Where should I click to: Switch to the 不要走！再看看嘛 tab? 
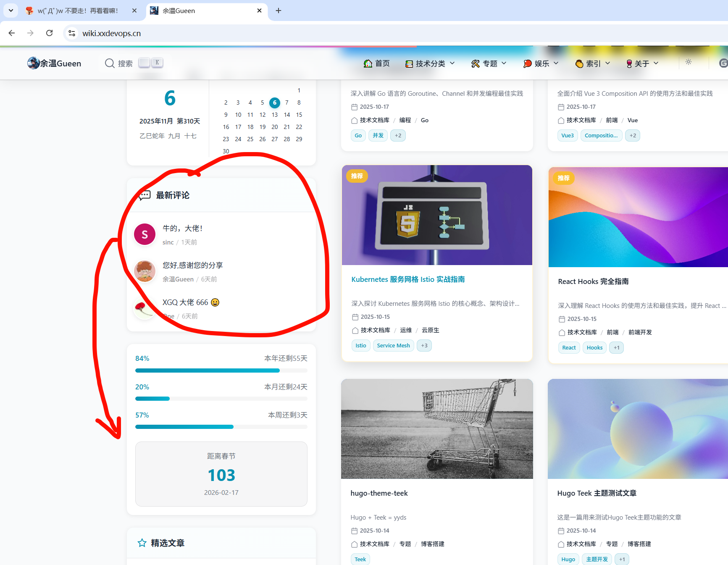[x=78, y=11]
